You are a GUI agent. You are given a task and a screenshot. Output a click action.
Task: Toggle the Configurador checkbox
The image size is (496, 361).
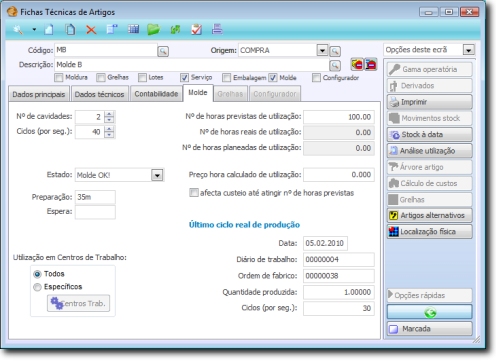316,78
